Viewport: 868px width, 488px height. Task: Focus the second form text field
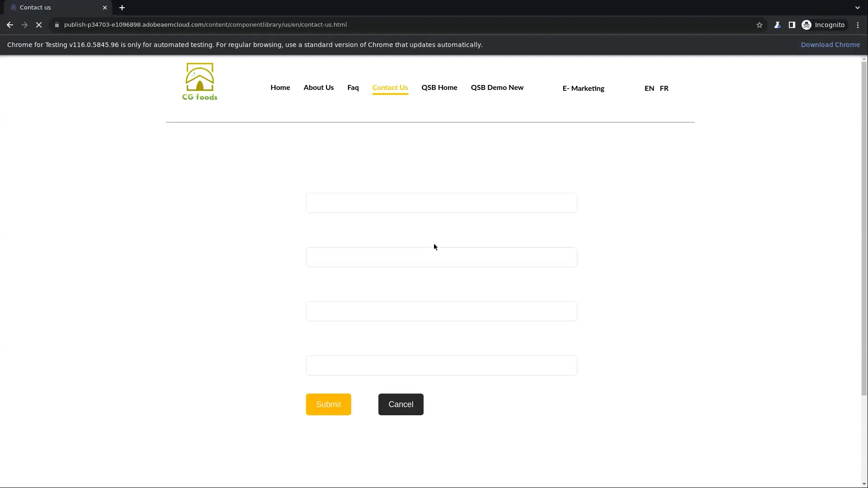pos(442,257)
